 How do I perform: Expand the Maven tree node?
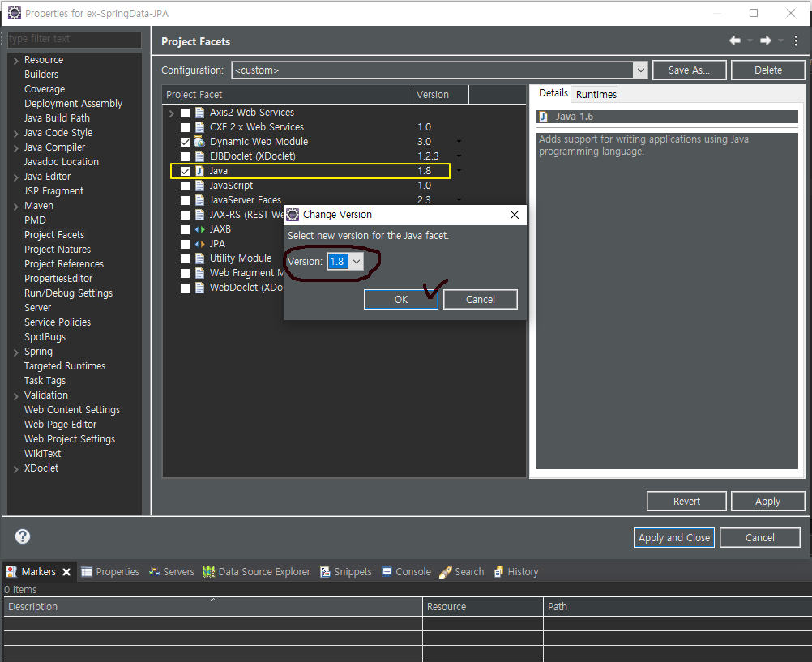pyautogui.click(x=15, y=206)
